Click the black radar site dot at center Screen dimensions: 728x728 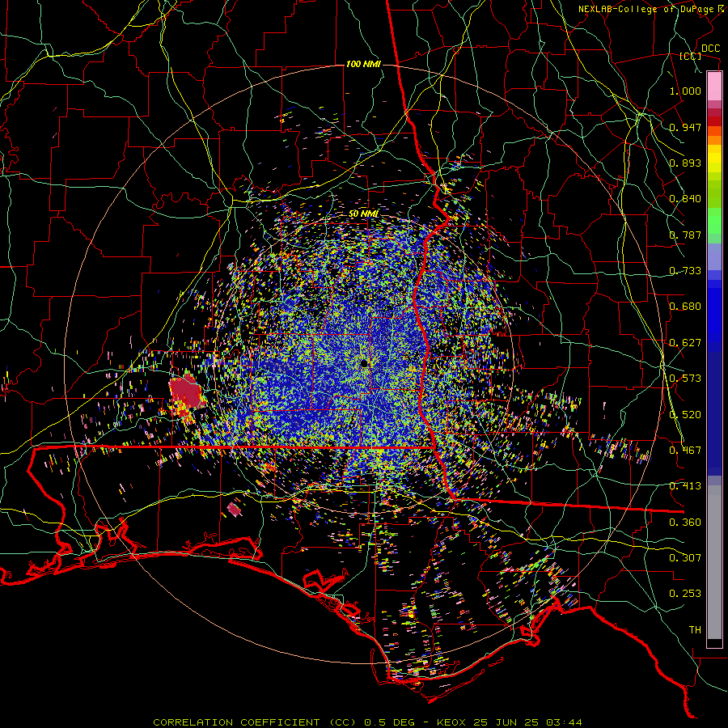click(x=365, y=363)
